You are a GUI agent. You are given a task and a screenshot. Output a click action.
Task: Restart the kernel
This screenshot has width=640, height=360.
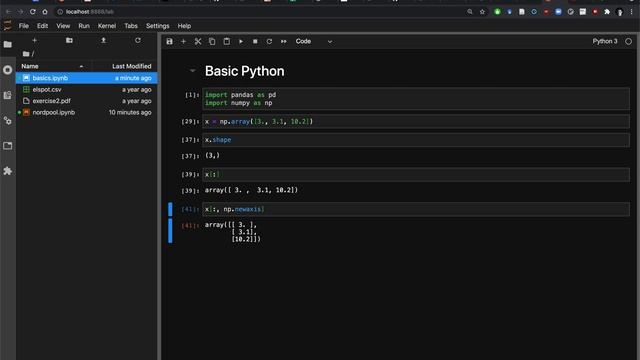pos(269,41)
